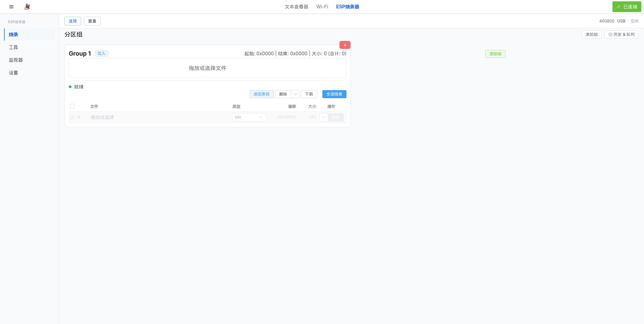The image size is (644, 324).
Task: Click the 就绪 ready status indicator
Action: (76, 87)
